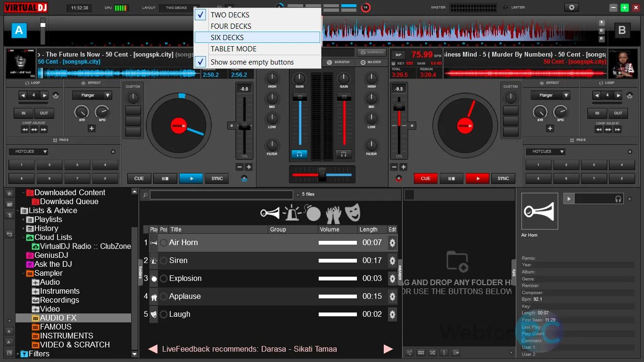Open the settings gear in top bar
The height and width of the screenshot is (362, 644).
pos(572,8)
